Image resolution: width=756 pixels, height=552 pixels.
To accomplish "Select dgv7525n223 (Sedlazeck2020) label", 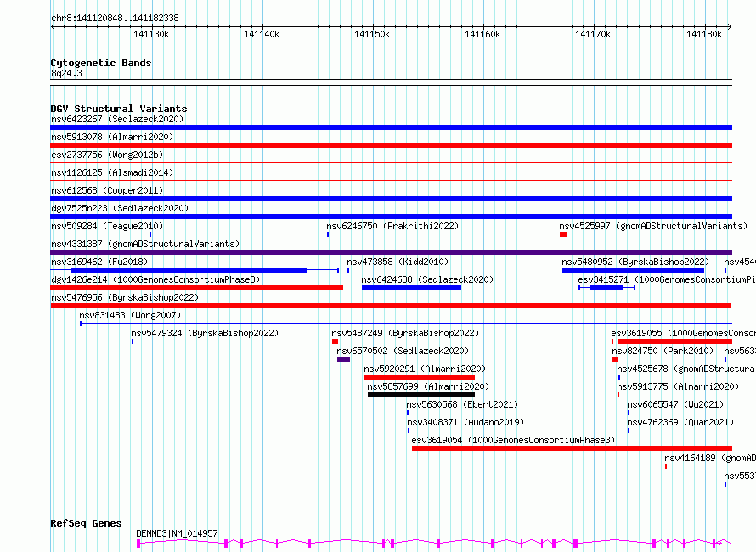I will (x=120, y=208).
